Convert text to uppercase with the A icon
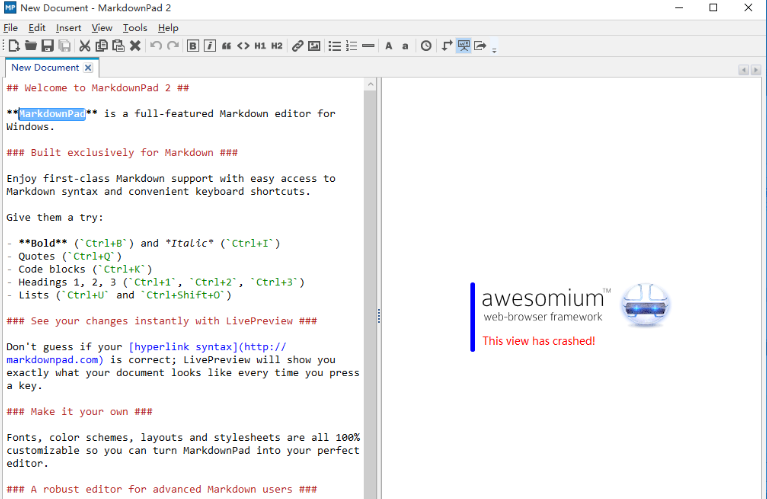 pos(389,46)
